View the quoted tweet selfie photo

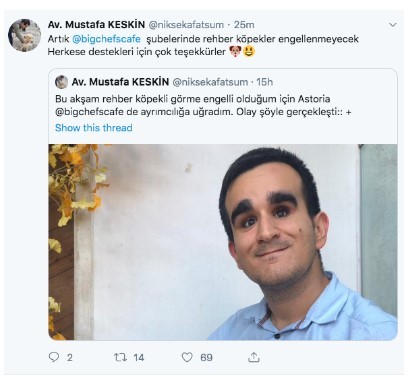(223, 242)
